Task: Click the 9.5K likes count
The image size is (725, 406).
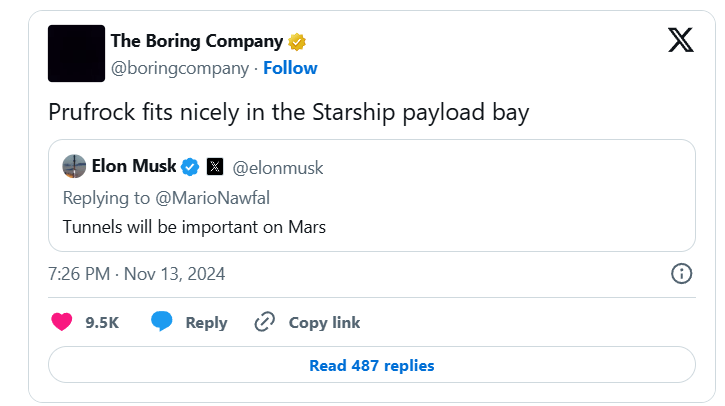Action: point(102,323)
